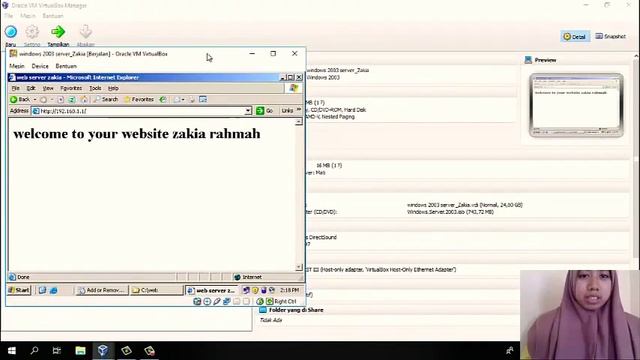This screenshot has height=360, width=640.
Task: Open the File menu in Internet Explorer
Action: coord(16,88)
